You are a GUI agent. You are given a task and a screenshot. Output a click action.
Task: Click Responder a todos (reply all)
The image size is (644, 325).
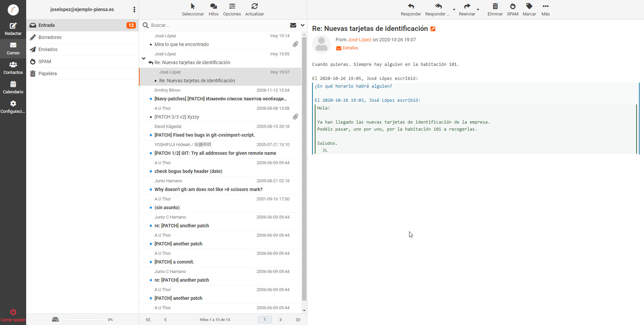[x=437, y=10]
